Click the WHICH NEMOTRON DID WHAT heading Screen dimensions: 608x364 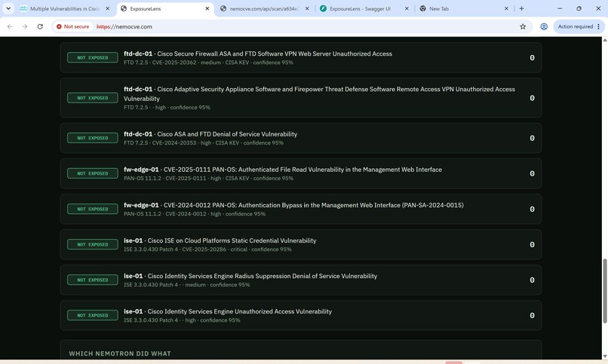tap(120, 353)
